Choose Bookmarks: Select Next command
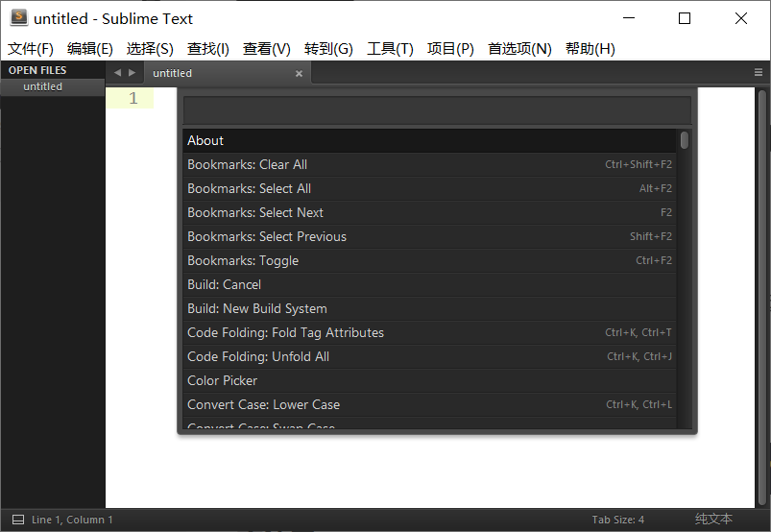Screen dimensions: 771x532 [429, 213]
